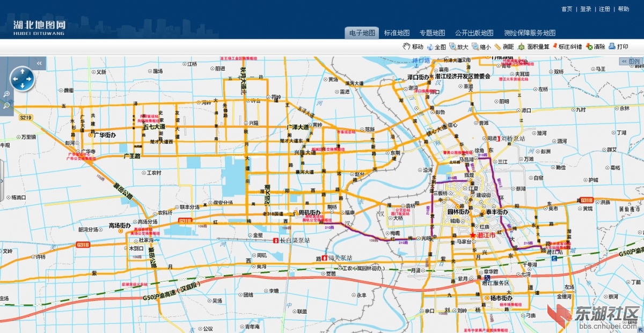Click the 万里镇 place label

pos(28,137)
